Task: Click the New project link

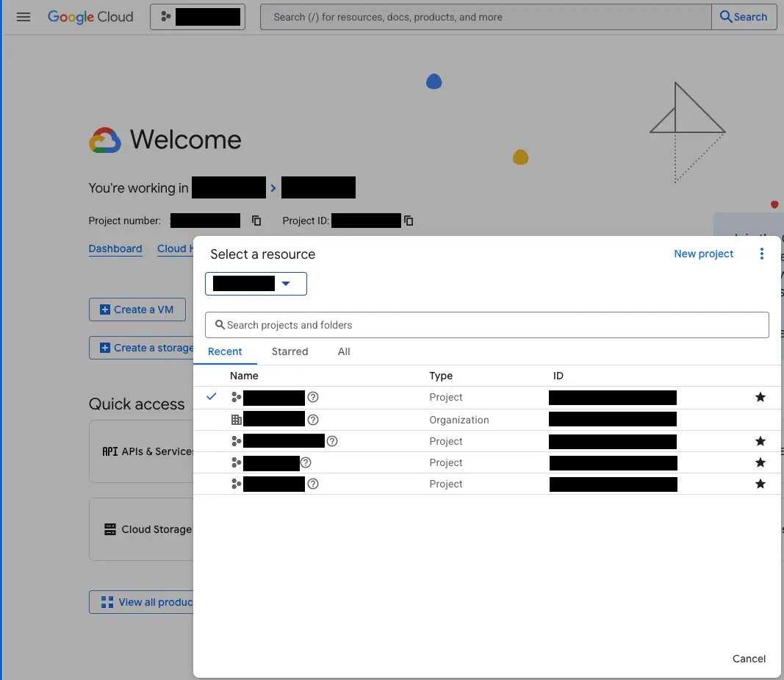Action: [703, 254]
